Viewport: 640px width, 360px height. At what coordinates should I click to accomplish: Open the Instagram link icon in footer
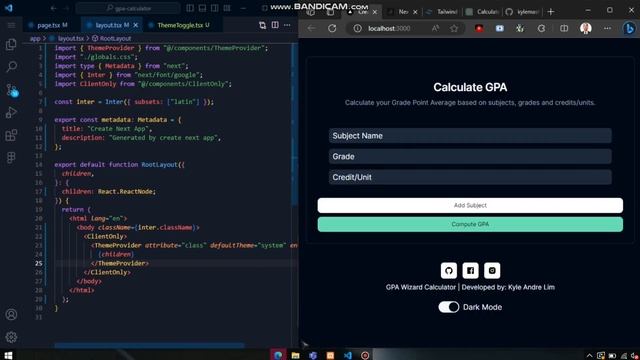pyautogui.click(x=492, y=270)
